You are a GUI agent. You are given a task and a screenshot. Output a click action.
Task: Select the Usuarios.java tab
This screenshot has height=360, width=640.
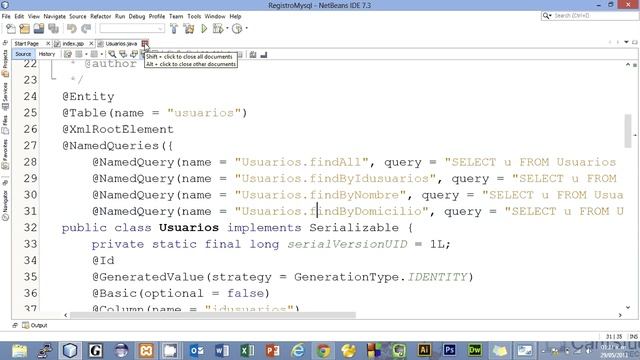click(121, 43)
